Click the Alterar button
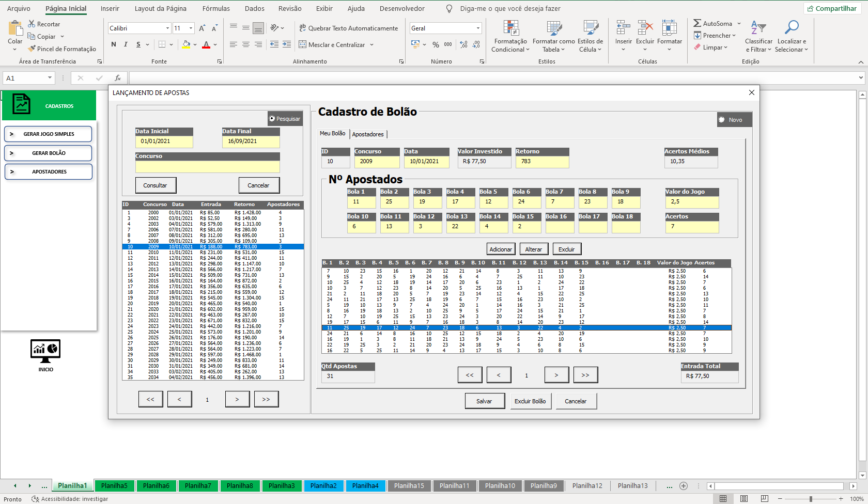 click(x=534, y=249)
